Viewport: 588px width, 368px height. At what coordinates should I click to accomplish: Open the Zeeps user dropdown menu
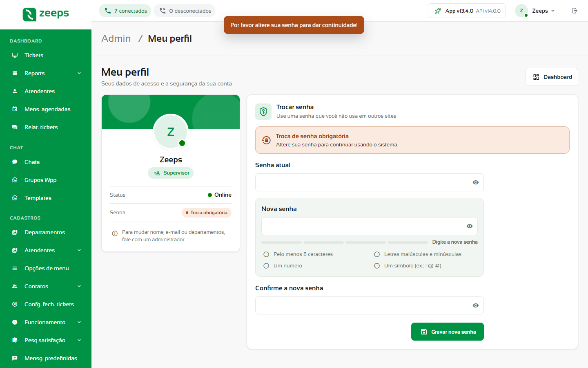535,11
